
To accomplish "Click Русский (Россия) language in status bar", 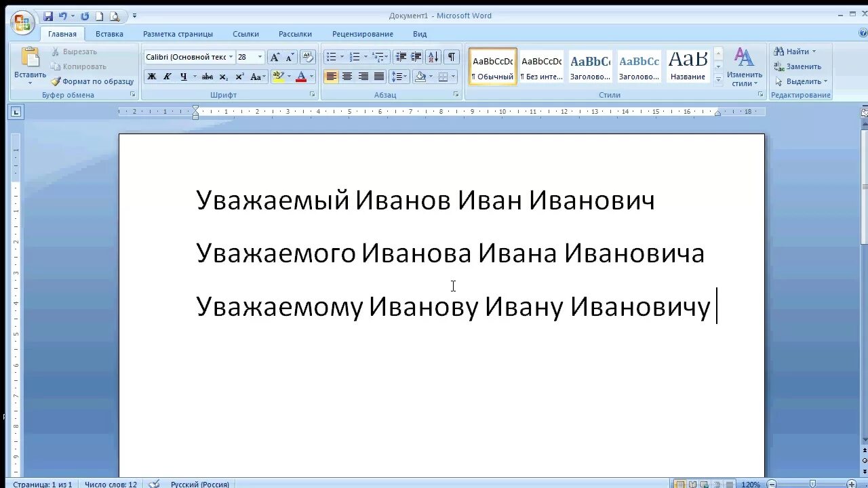I will pos(199,484).
